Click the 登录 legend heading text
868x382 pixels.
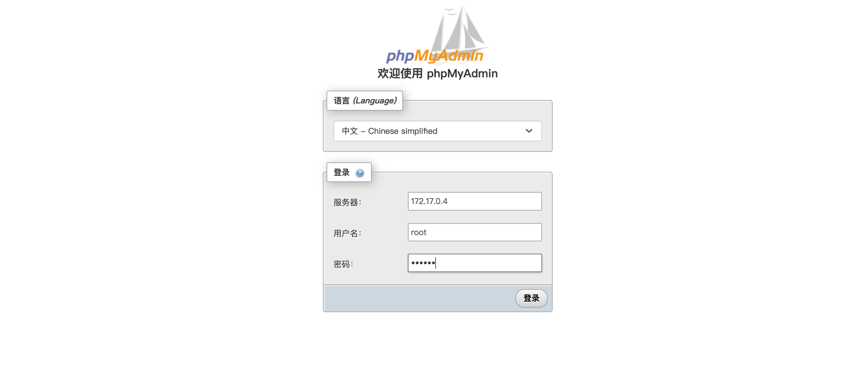pyautogui.click(x=342, y=172)
